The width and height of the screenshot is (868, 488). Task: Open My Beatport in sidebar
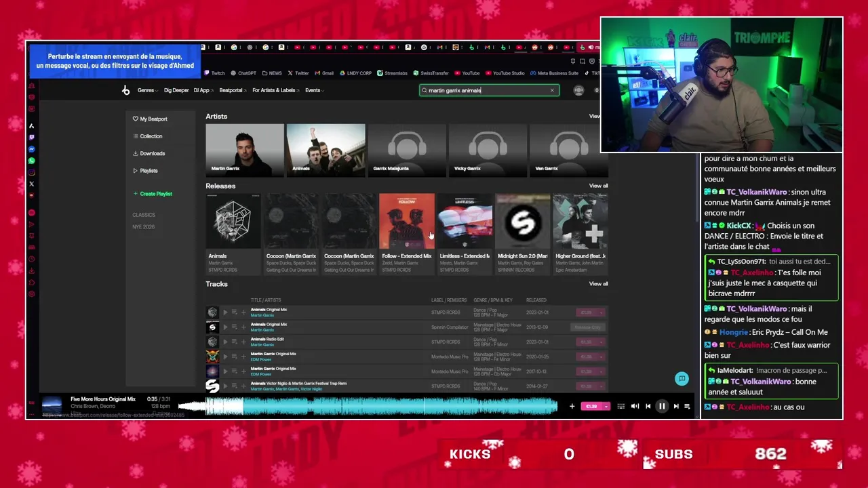click(x=150, y=119)
